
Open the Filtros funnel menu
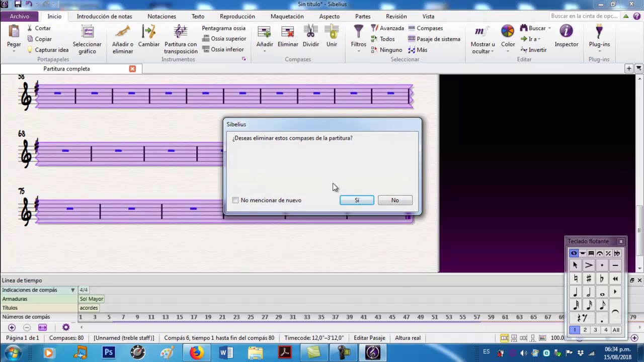[x=359, y=38]
